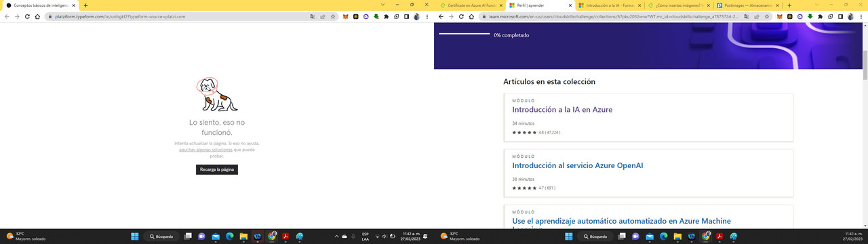The height and width of the screenshot is (244, 868).
Task: Open the home page in the Typeform window
Action: (x=37, y=16)
